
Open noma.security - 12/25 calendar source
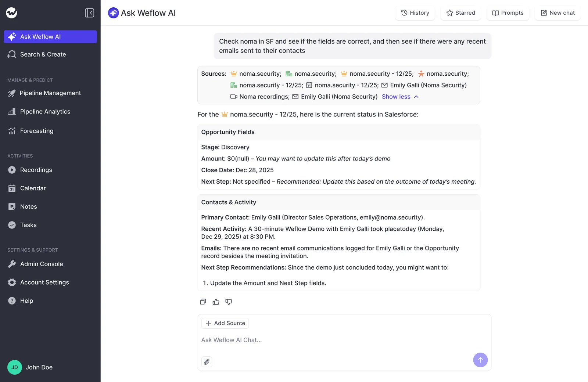point(342,85)
